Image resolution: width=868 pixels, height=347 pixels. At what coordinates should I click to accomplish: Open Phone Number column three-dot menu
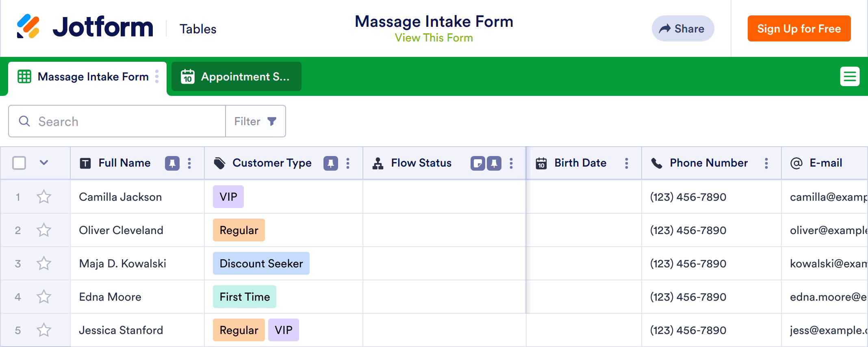pyautogui.click(x=766, y=163)
